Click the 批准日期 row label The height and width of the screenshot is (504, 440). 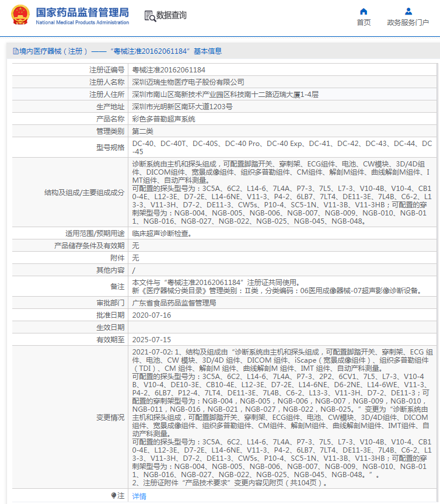point(110,315)
